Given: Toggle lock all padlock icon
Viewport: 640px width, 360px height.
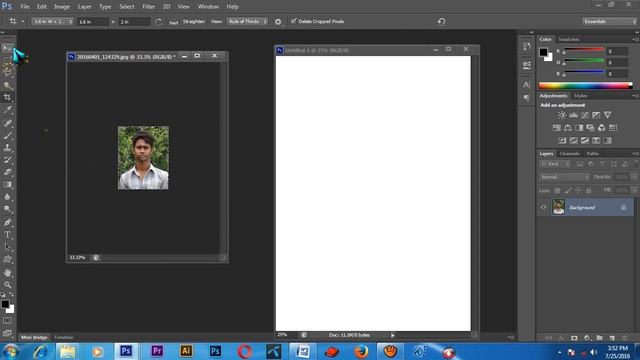Looking at the screenshot, I should [x=589, y=191].
